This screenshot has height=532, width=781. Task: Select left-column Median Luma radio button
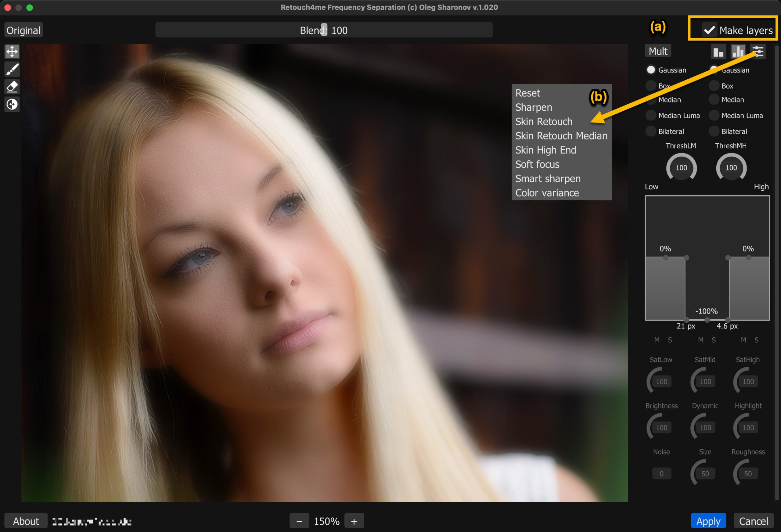pyautogui.click(x=651, y=115)
